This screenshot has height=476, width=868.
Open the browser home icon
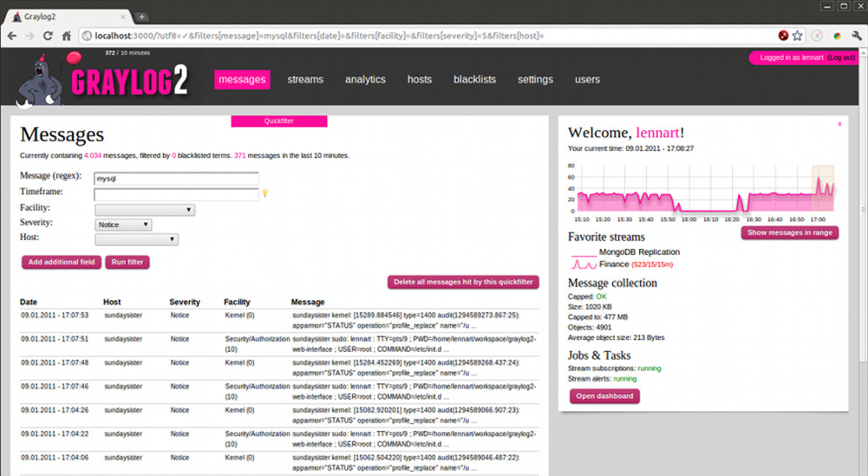tap(67, 36)
